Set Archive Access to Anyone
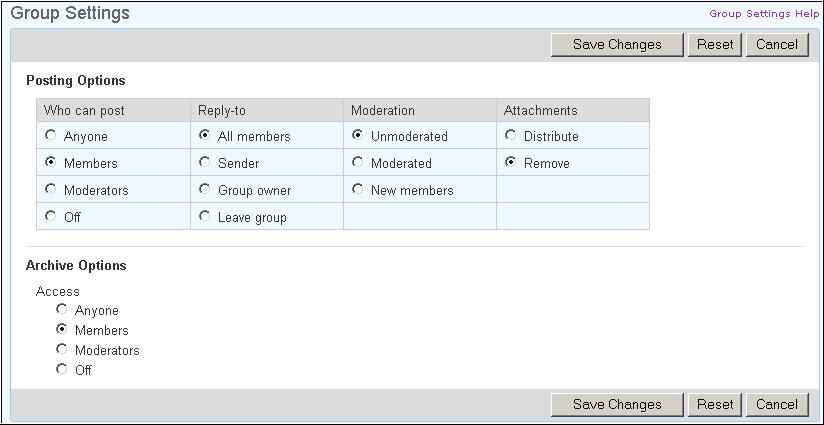 pos(61,309)
